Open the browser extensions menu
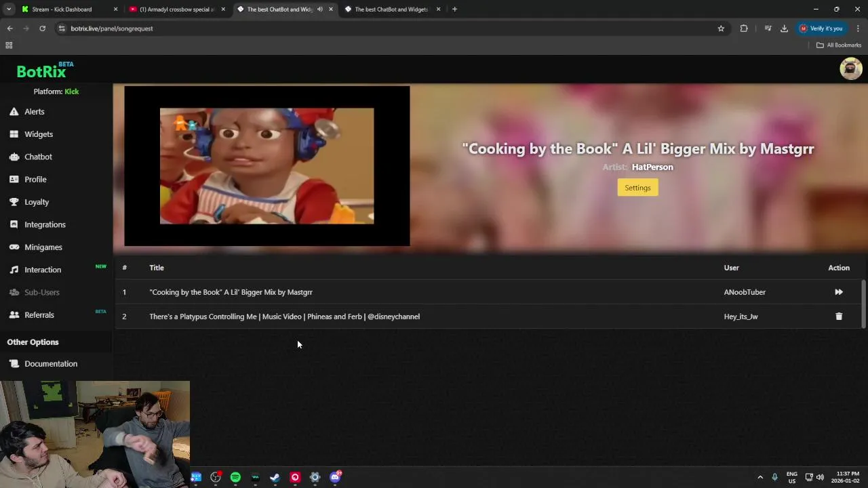The image size is (868, 488). (x=744, y=28)
